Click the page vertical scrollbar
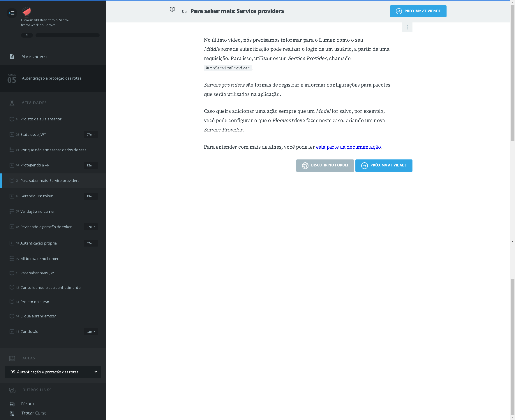 (512, 73)
